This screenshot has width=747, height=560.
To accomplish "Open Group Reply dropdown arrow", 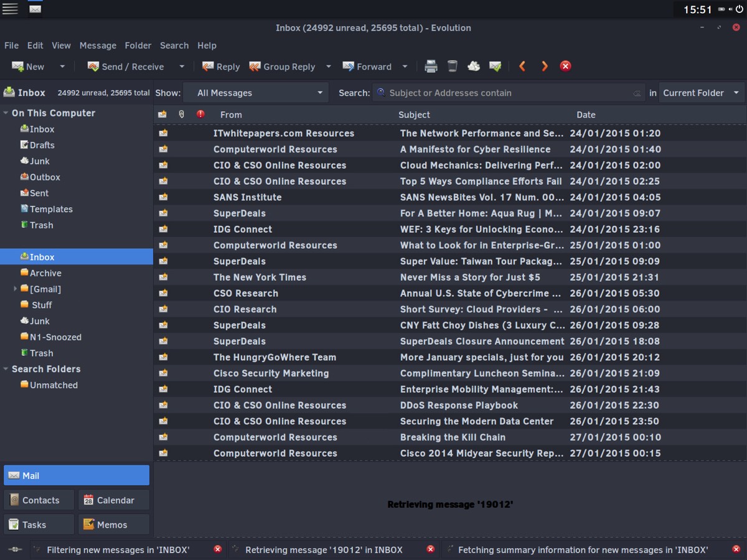I will pyautogui.click(x=328, y=67).
